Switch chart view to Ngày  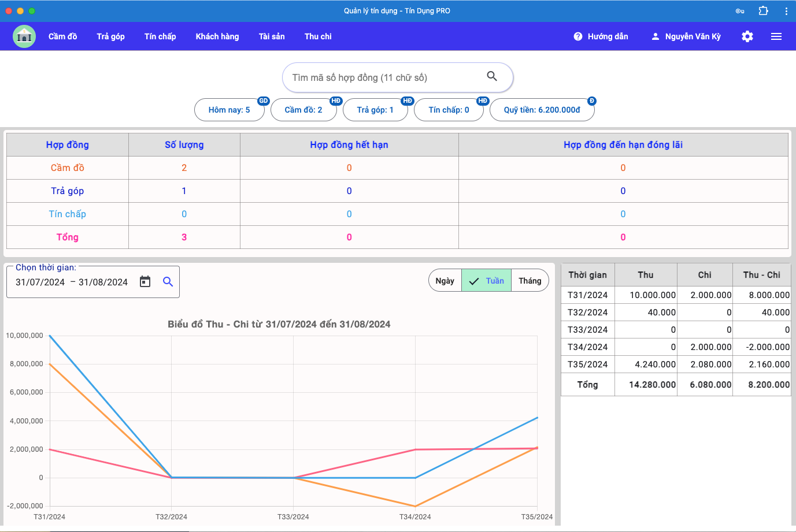click(445, 281)
